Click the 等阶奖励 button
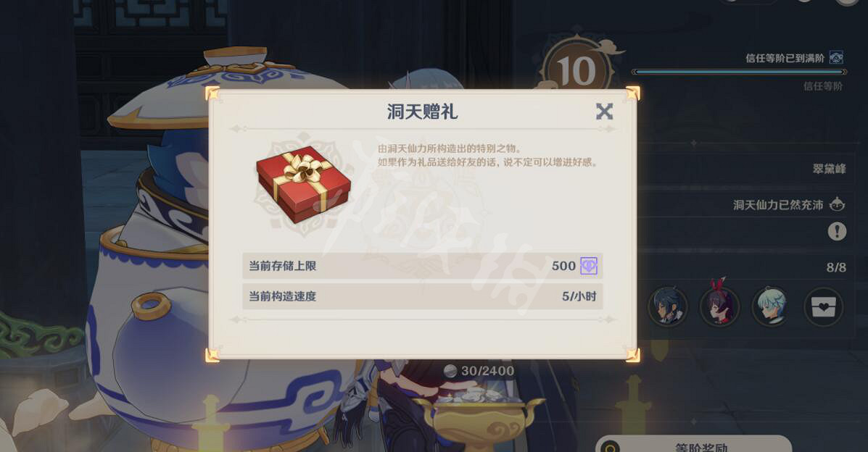 (x=694, y=445)
